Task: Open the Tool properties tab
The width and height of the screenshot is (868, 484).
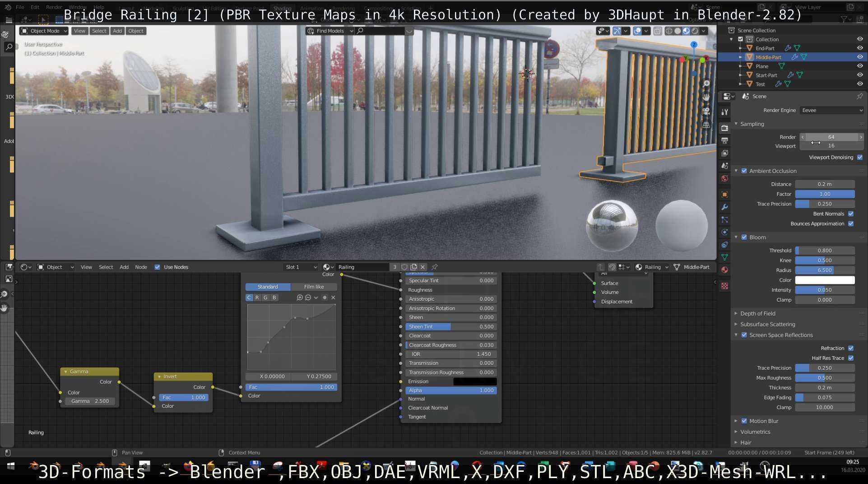Action: 724,112
